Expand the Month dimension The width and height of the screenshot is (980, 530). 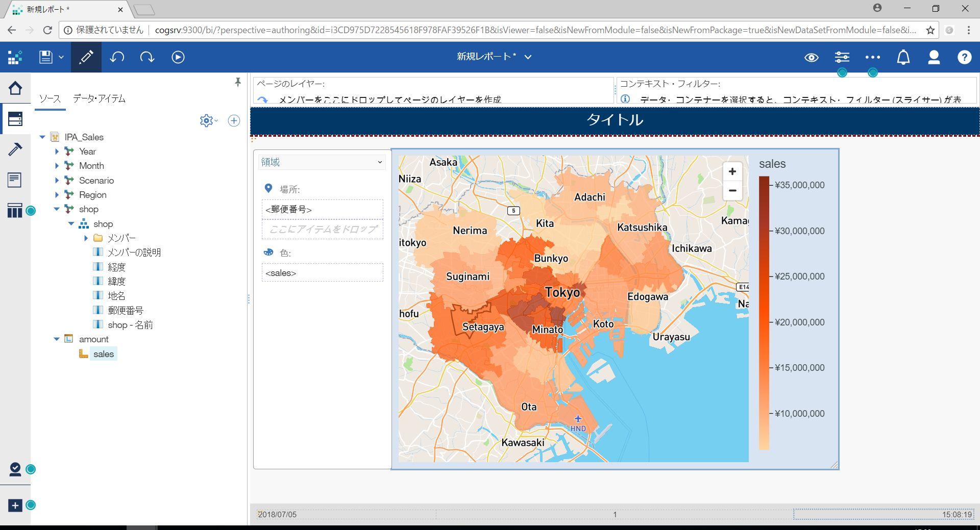point(57,166)
